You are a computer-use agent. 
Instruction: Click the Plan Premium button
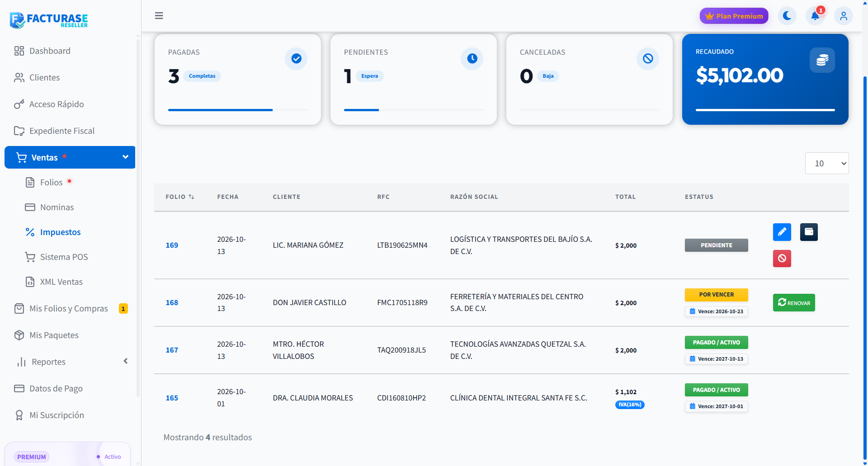[x=734, y=16]
